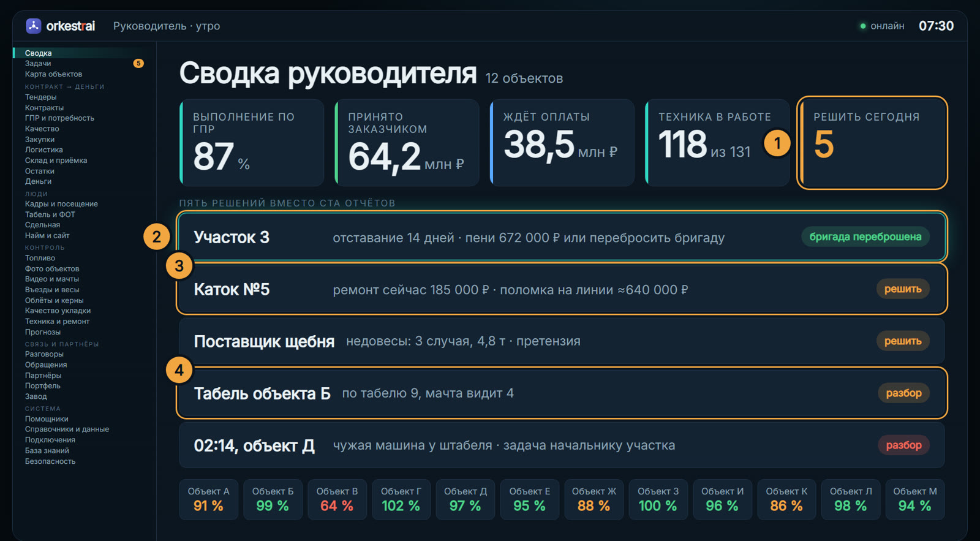Open Контракты in the sidebar

(x=44, y=108)
